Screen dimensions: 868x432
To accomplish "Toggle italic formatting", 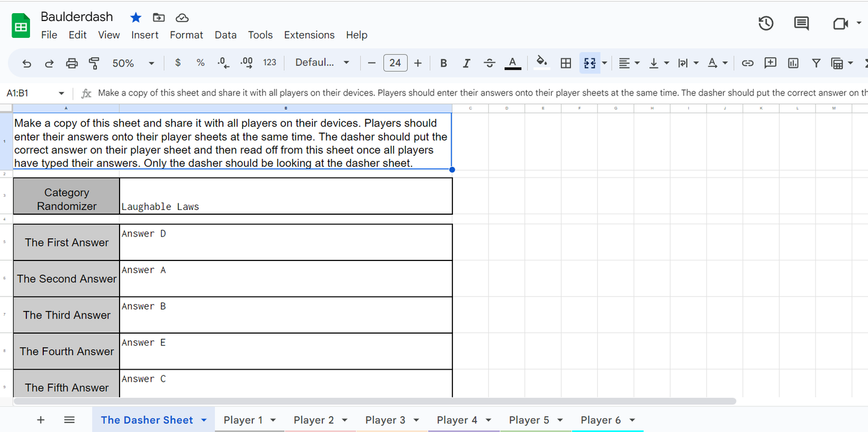I will pyautogui.click(x=466, y=63).
